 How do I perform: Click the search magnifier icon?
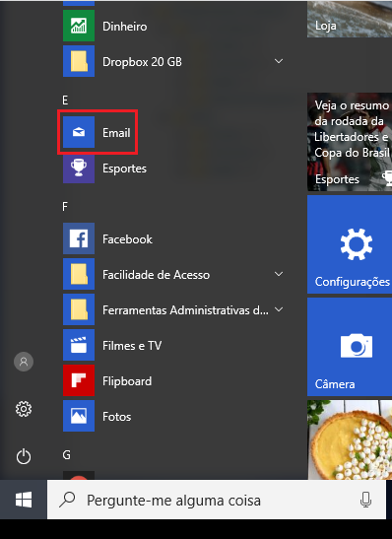click(x=67, y=500)
